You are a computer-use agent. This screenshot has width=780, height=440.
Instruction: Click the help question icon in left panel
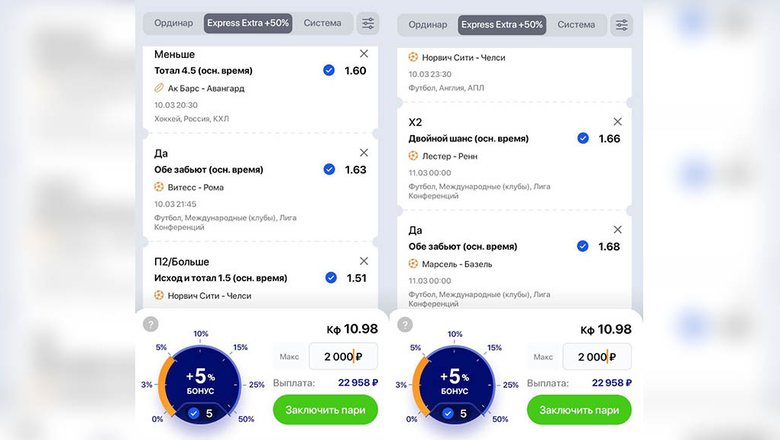(151, 324)
